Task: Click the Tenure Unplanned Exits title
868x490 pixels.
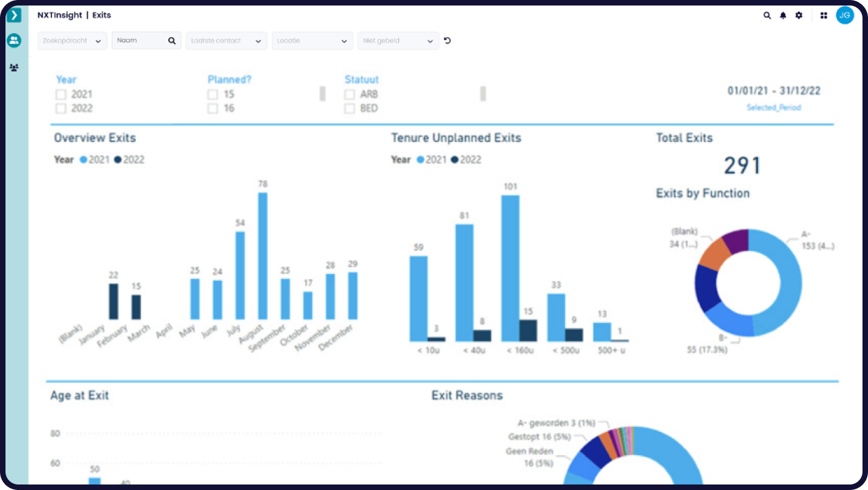Action: [456, 138]
